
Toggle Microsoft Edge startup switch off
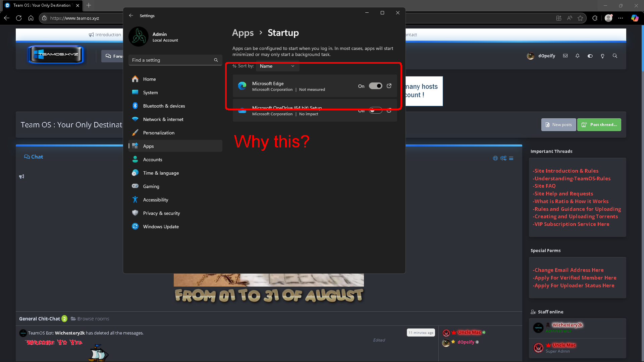(x=375, y=86)
